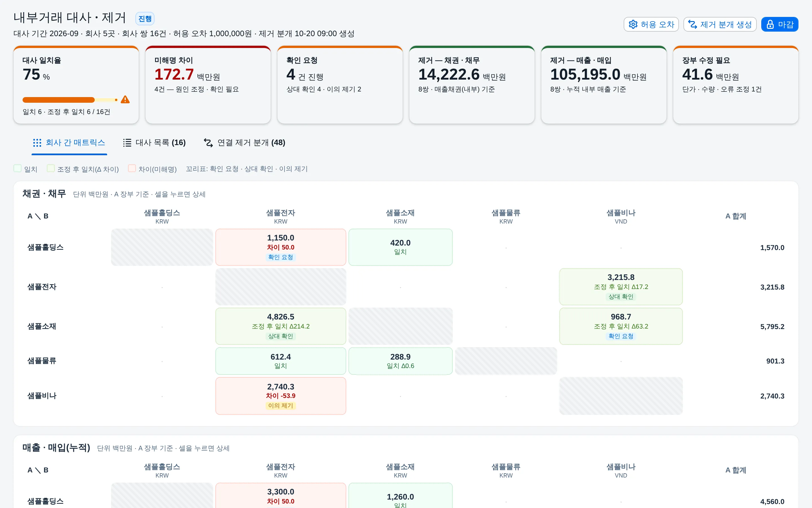Open the 288.9 일치 Δ0.6 cell
Viewport: 812px width, 508px height.
(400, 361)
